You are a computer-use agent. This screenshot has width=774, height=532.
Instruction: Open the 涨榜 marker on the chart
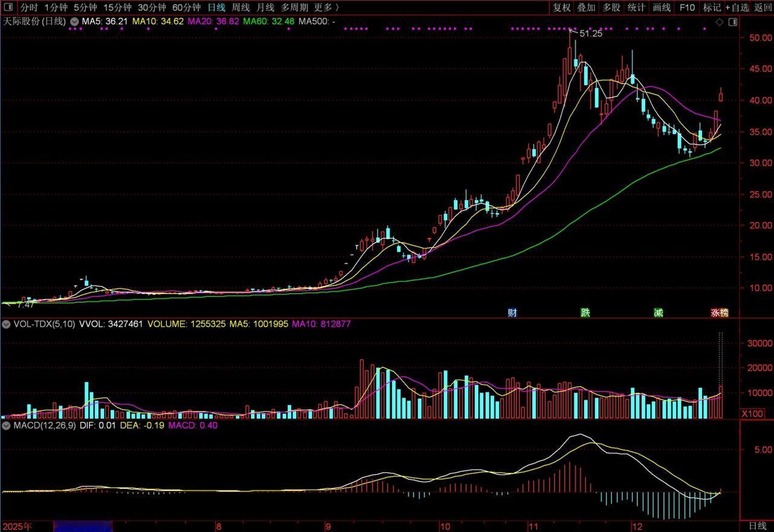[x=720, y=313]
